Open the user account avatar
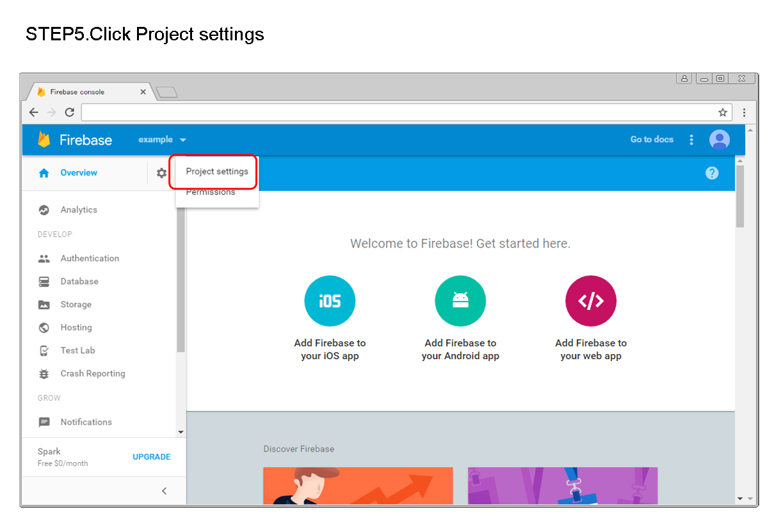Image resolution: width=774 pixels, height=532 pixels. coord(720,140)
